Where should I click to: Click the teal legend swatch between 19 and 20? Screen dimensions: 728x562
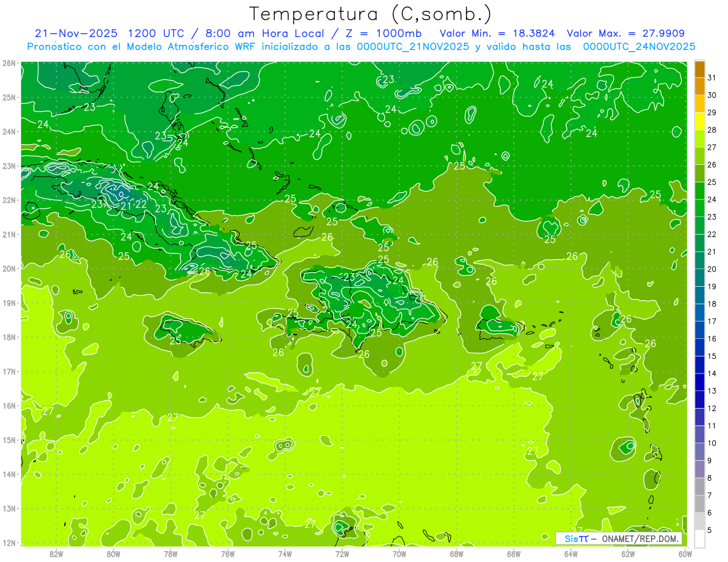[x=699, y=278]
